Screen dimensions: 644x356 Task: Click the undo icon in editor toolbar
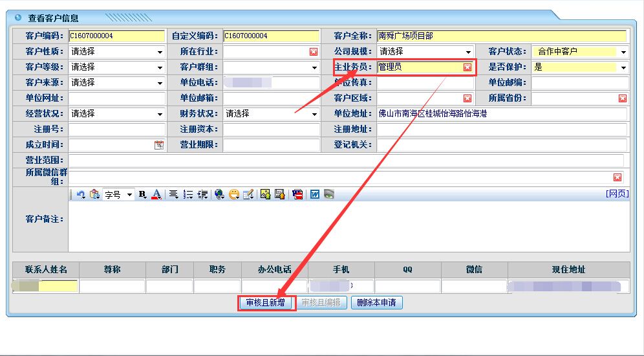(81, 194)
